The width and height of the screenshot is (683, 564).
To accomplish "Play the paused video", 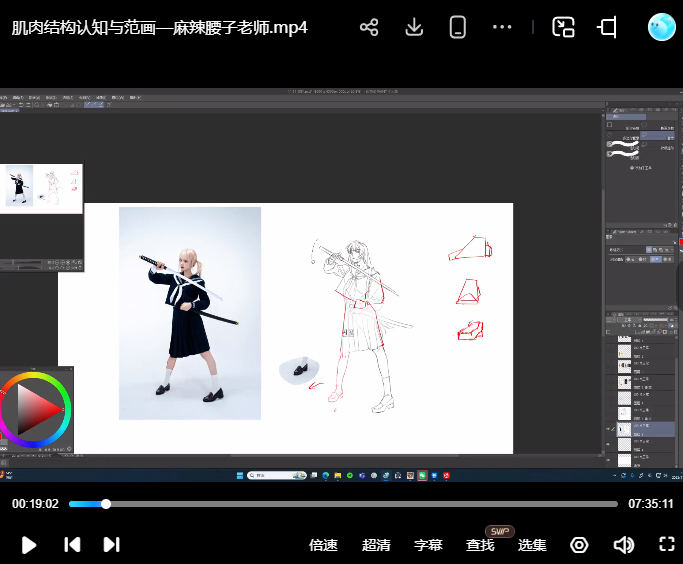I will pyautogui.click(x=29, y=545).
